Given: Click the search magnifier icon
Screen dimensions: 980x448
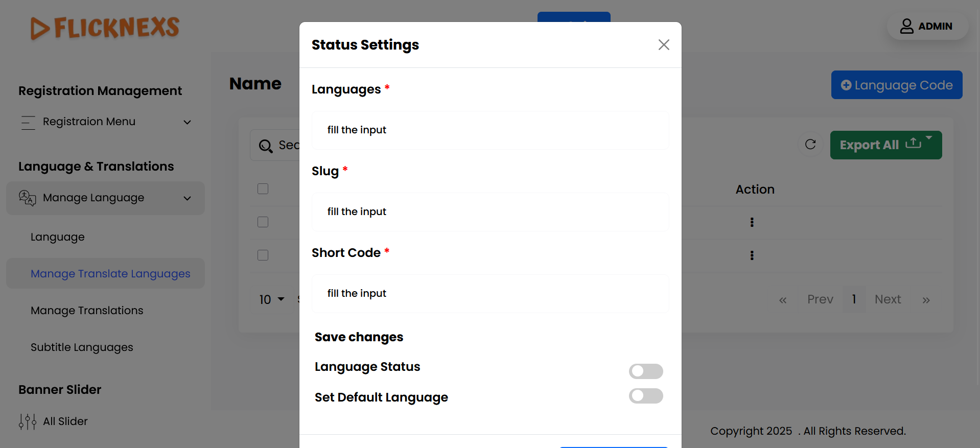Looking at the screenshot, I should (x=265, y=146).
